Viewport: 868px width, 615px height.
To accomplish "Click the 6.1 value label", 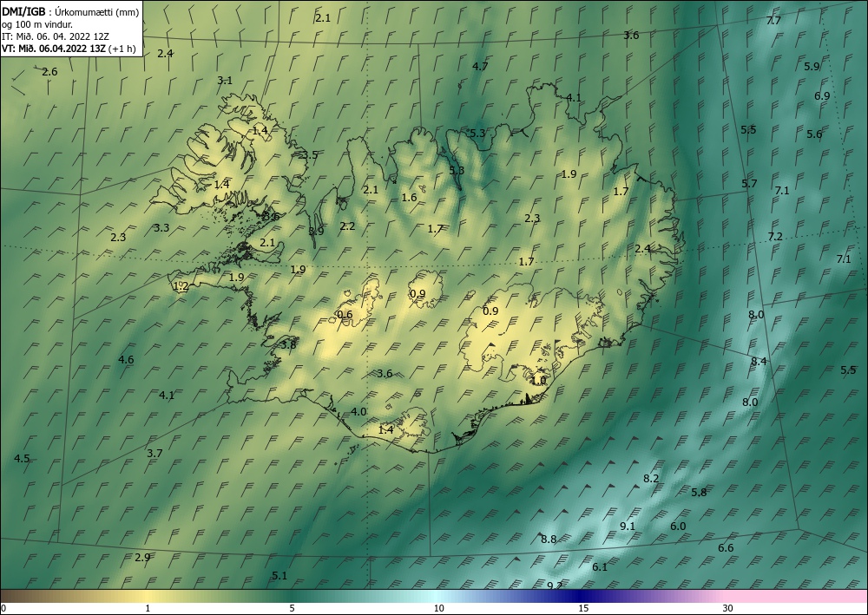I will coord(600,567).
